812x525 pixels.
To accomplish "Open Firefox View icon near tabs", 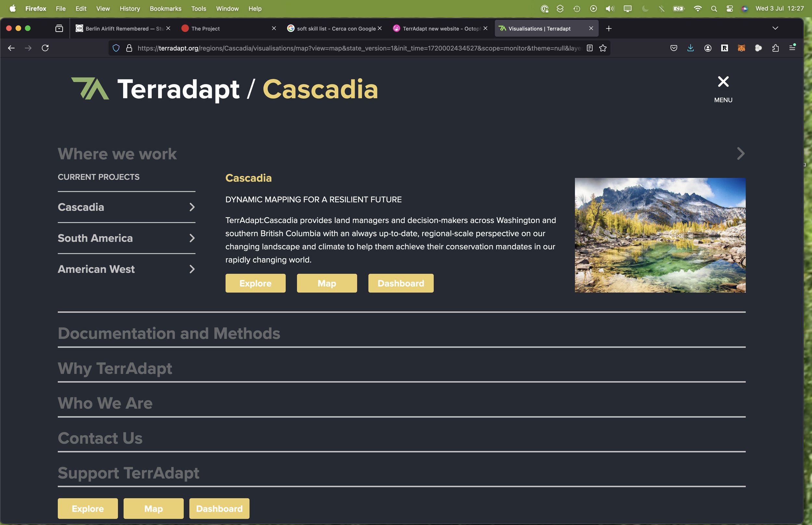I will (x=59, y=29).
